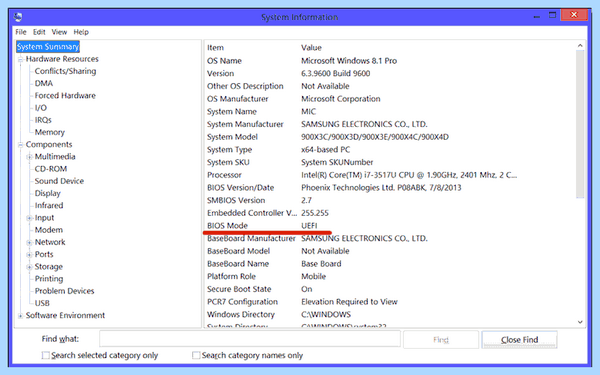The height and width of the screenshot is (375, 600).
Task: Select the Processor row
Action: click(390, 175)
